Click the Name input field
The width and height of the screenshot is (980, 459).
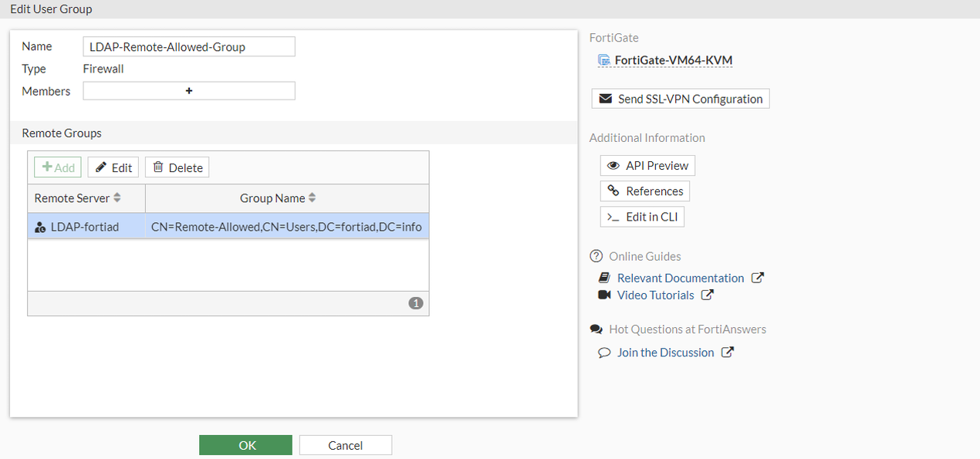pos(189,47)
